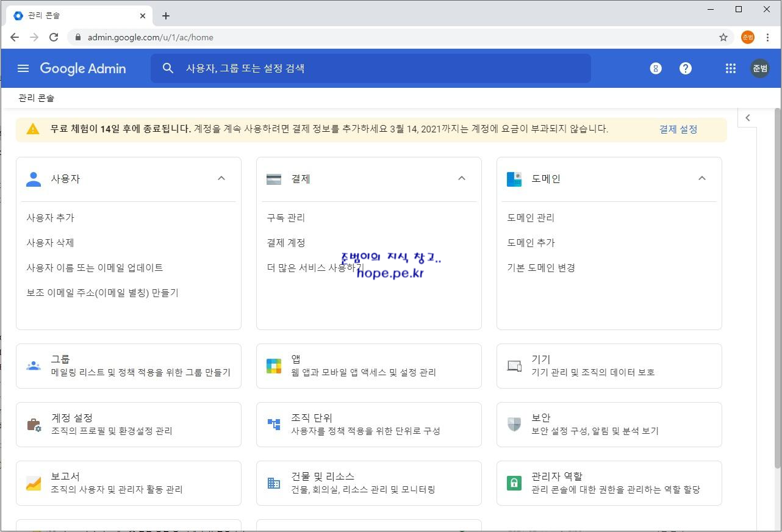The width and height of the screenshot is (782, 532).
Task: Click the 도메인 icon
Action: (514, 179)
